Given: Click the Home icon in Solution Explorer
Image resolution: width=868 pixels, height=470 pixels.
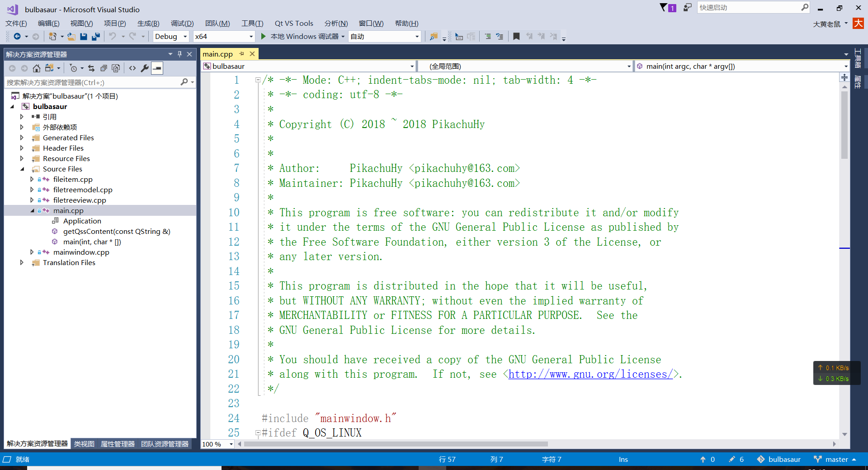Looking at the screenshot, I should point(37,68).
